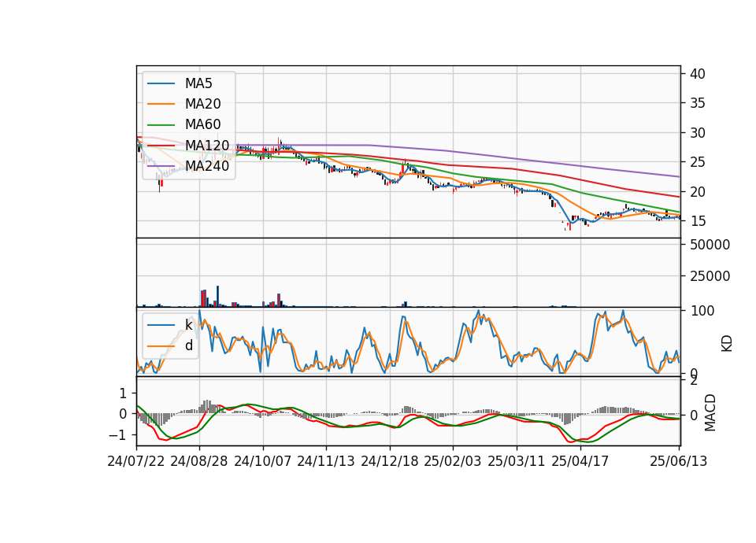Screen dimensions: 756x543
Task: Click the price axis value 15
Action: pos(698,221)
